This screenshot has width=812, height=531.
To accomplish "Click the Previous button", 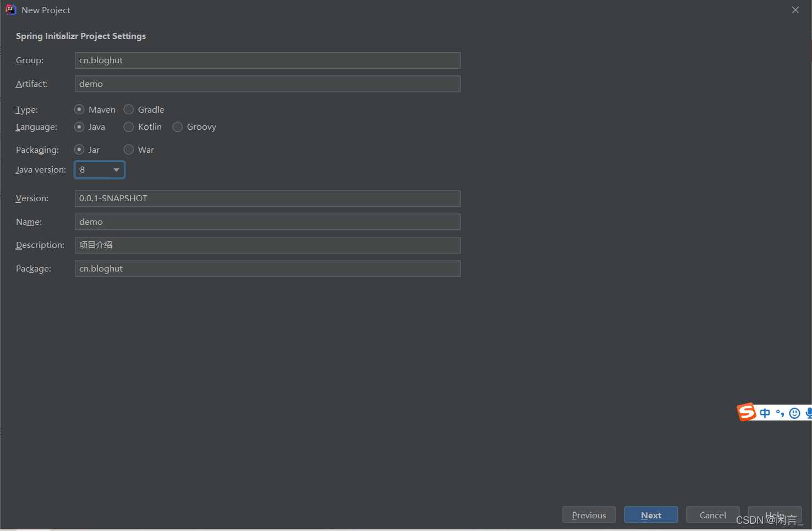I will coord(589,515).
